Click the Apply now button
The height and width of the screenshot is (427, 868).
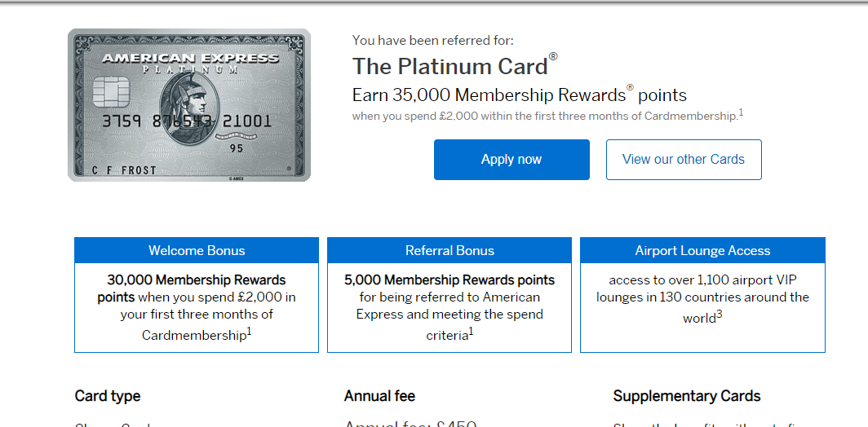point(511,160)
